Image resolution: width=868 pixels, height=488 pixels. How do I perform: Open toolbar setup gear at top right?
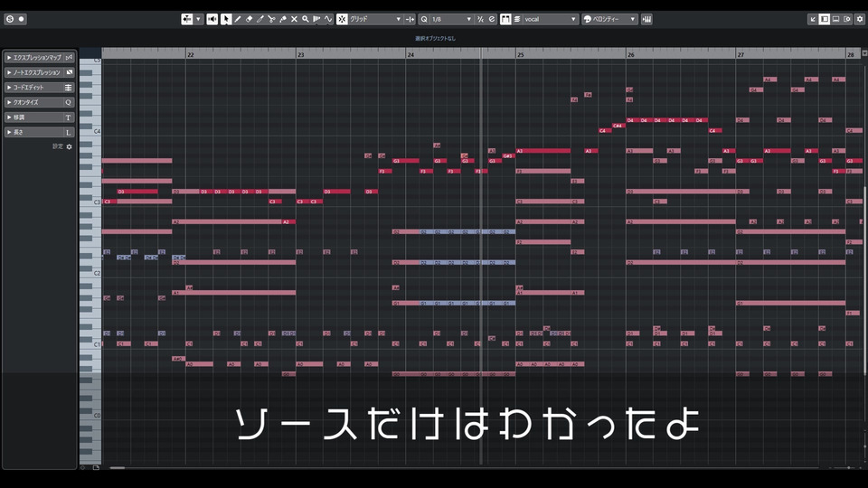pyautogui.click(x=860, y=19)
